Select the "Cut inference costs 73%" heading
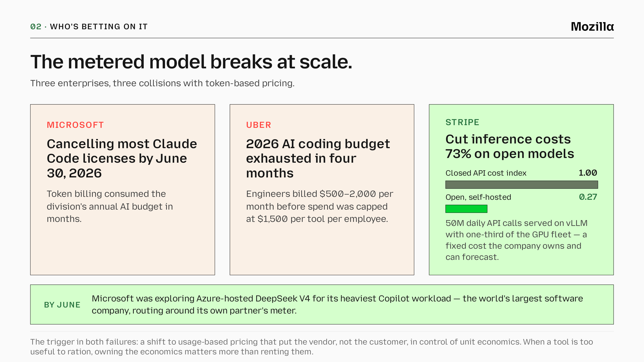 [510, 146]
